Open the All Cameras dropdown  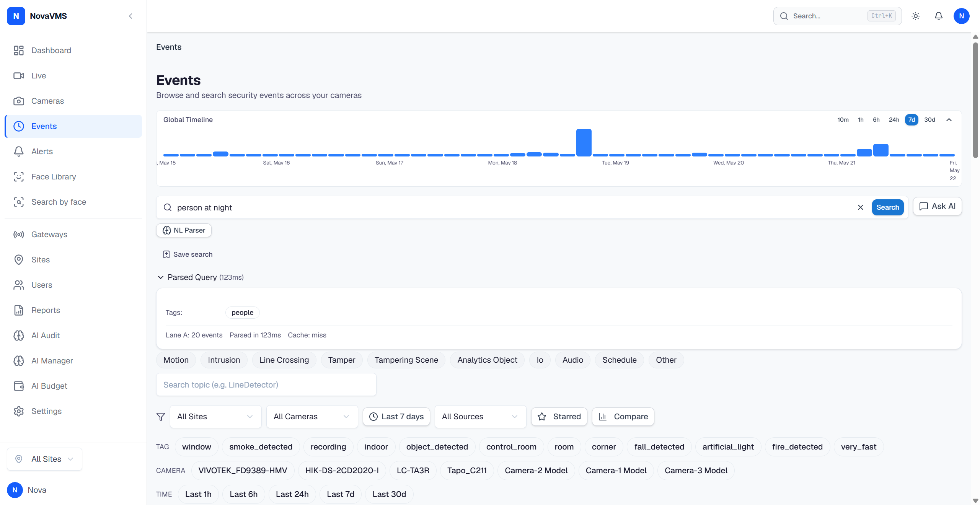tap(312, 417)
